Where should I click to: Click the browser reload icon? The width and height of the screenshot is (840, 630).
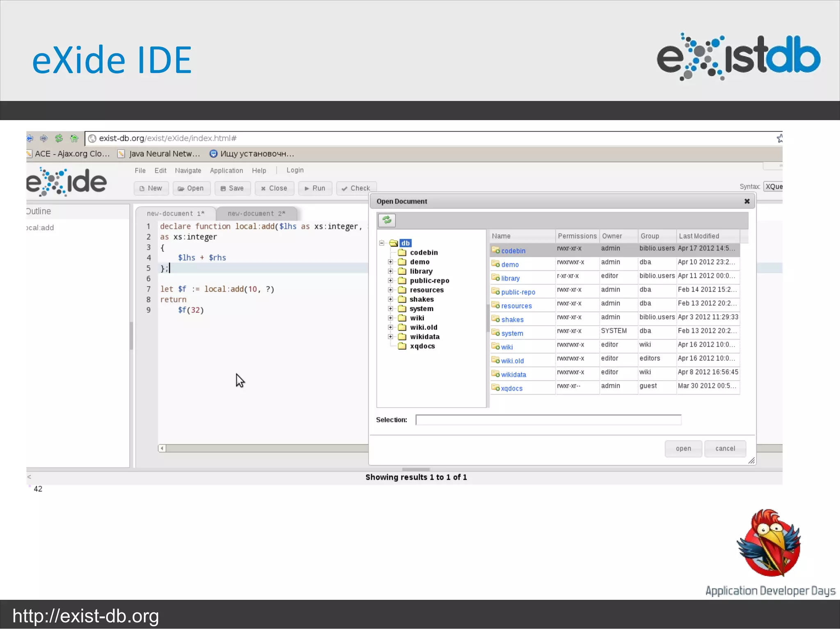(59, 138)
